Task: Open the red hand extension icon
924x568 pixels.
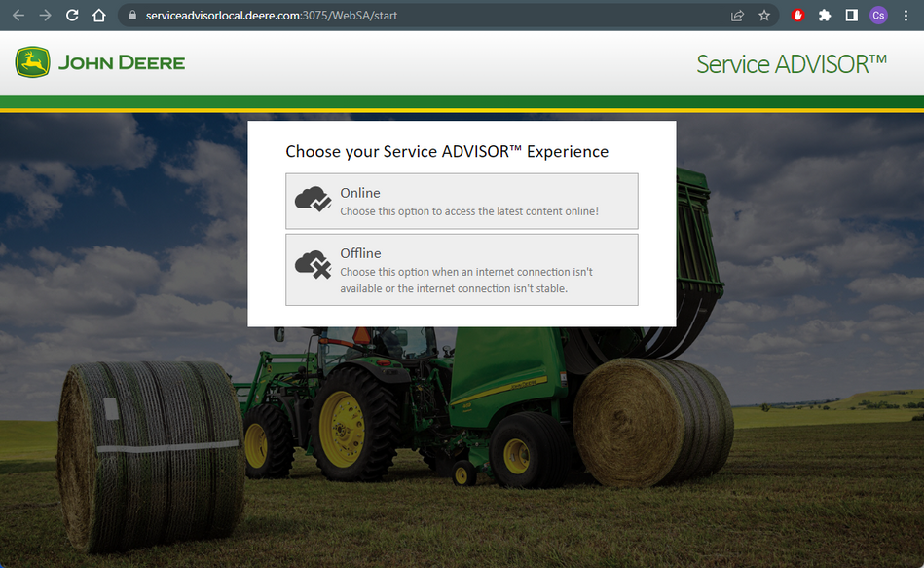Action: point(798,16)
